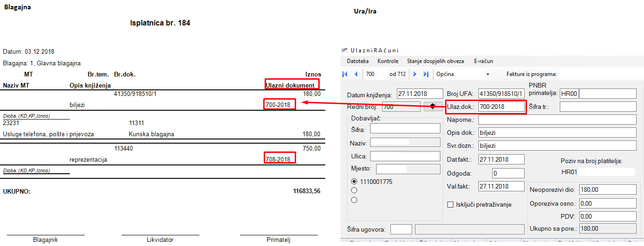This screenshot has height=246, width=644.
Task: Open Stanje dospjelih obveza menu
Action: click(435, 61)
